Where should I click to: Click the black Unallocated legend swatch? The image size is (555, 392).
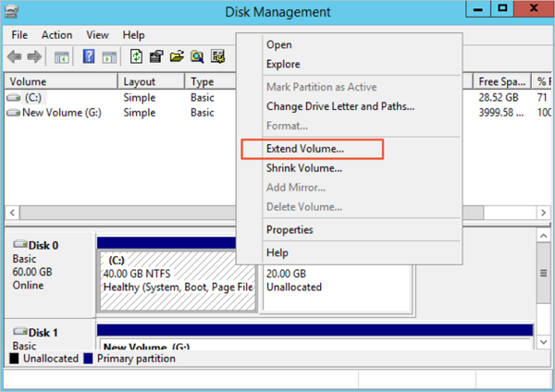(x=14, y=359)
